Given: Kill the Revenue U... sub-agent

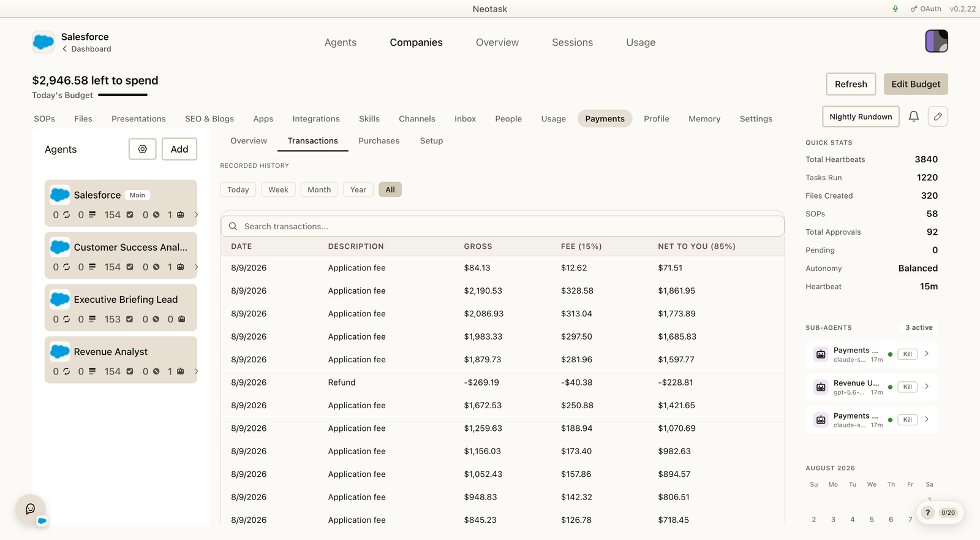Looking at the screenshot, I should pyautogui.click(x=907, y=387).
